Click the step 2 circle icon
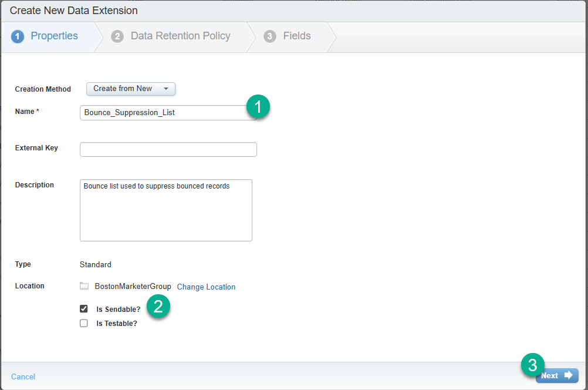 point(117,36)
